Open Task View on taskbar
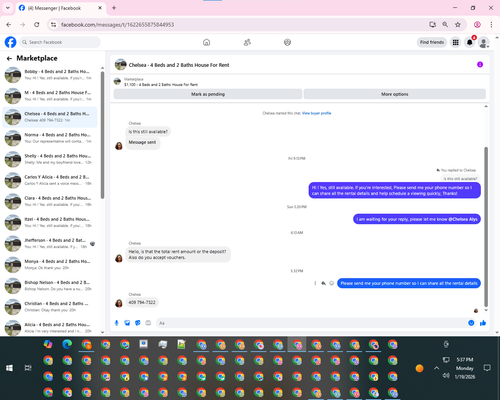The image size is (500, 400). [x=28, y=368]
